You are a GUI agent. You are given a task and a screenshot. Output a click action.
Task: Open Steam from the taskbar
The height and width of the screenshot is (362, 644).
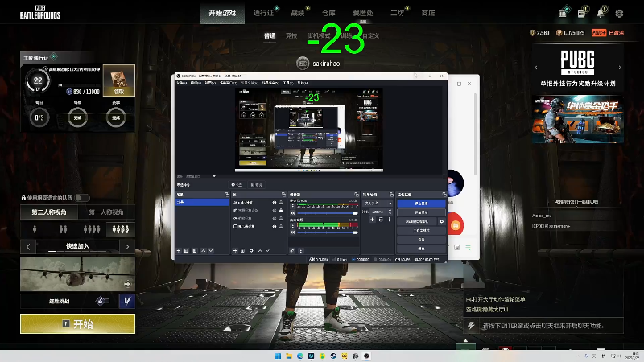coord(333,356)
